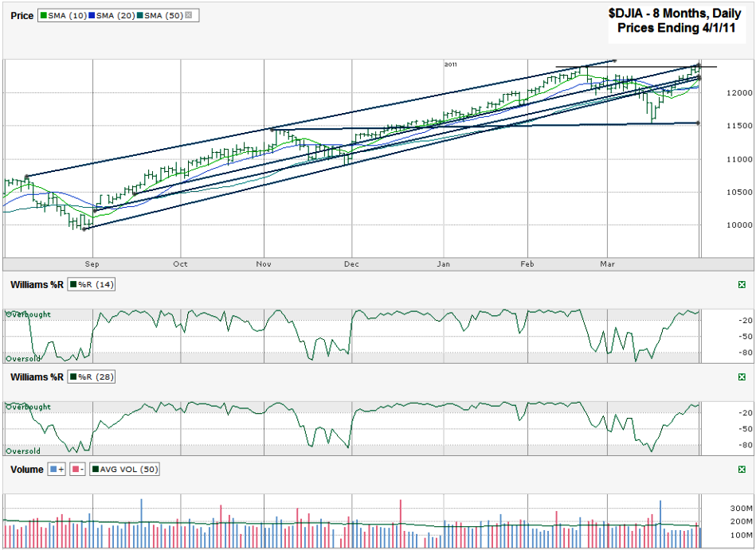
Task: Click the Sep label on the time axis
Action: pos(92,264)
